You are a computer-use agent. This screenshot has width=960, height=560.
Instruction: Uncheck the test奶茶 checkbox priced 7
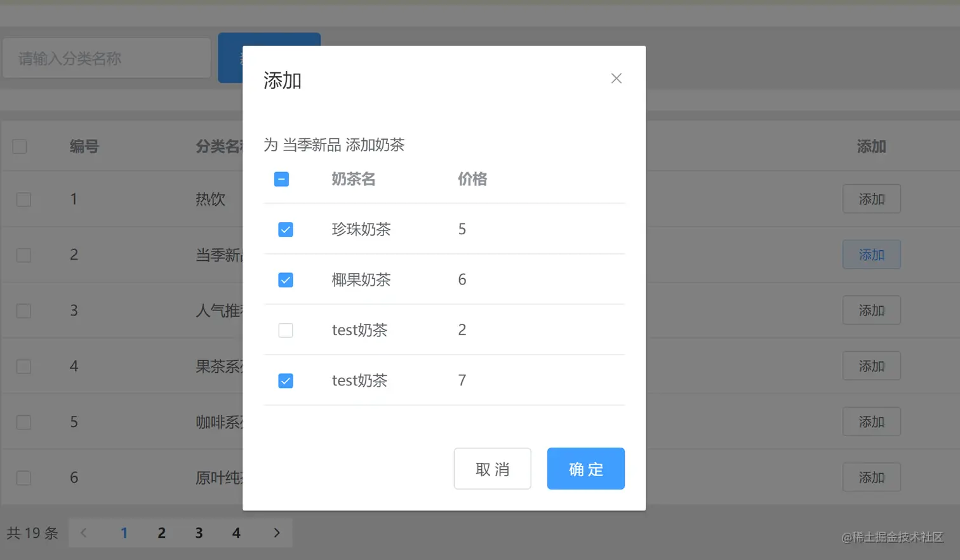(286, 381)
